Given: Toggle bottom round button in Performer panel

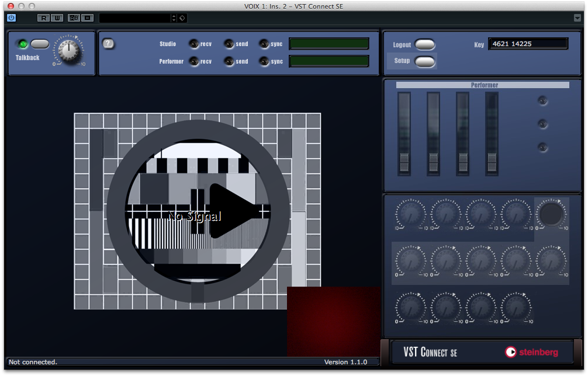Looking at the screenshot, I should pos(542,147).
